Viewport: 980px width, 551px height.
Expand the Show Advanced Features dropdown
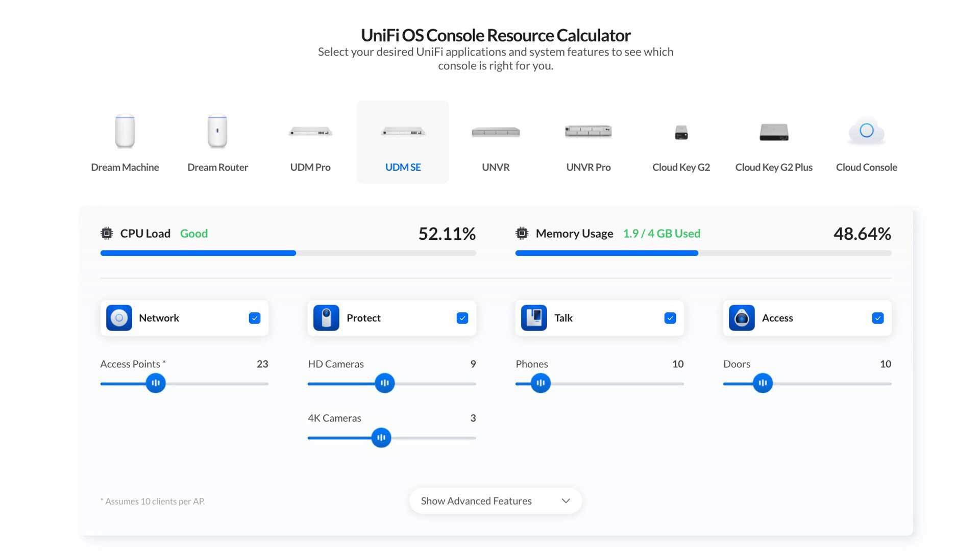[496, 500]
